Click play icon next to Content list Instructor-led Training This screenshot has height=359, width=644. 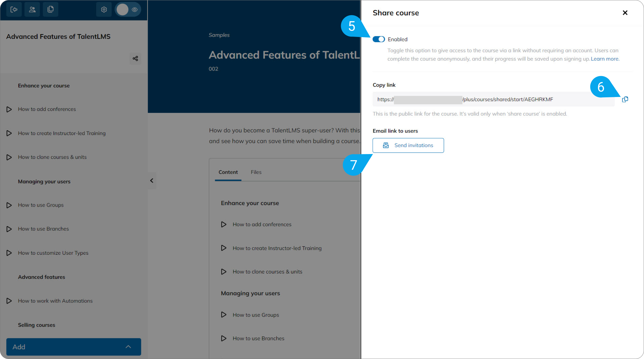[x=224, y=248]
